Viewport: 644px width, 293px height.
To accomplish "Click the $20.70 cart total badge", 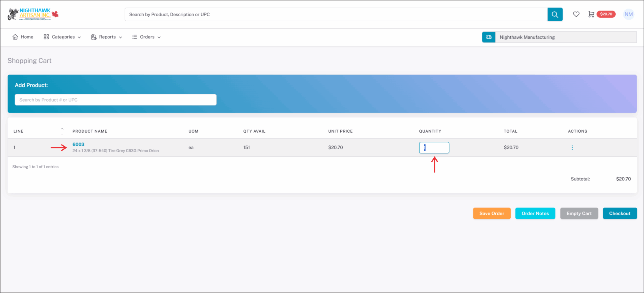I will 606,14.
